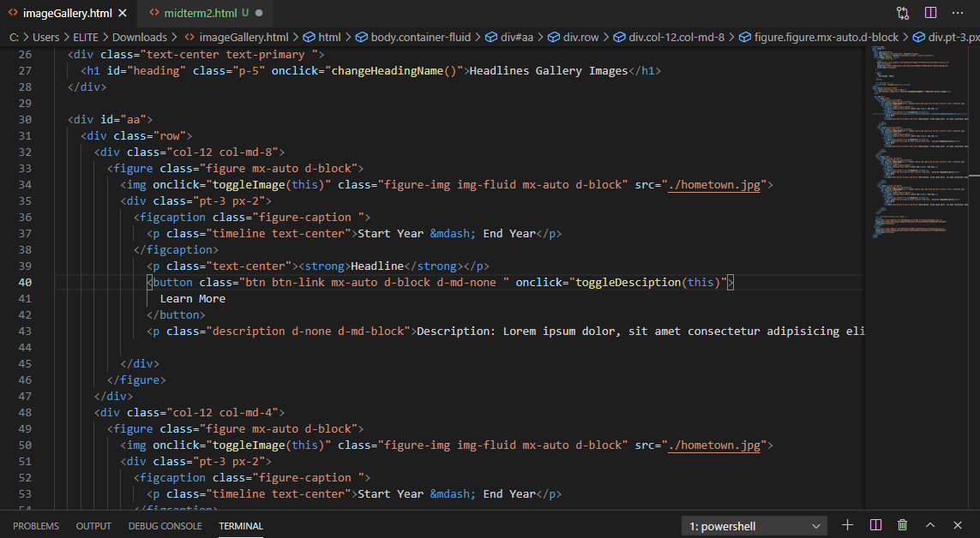Show the PROBLEMS panel tab
The image size is (980, 538).
click(36, 526)
